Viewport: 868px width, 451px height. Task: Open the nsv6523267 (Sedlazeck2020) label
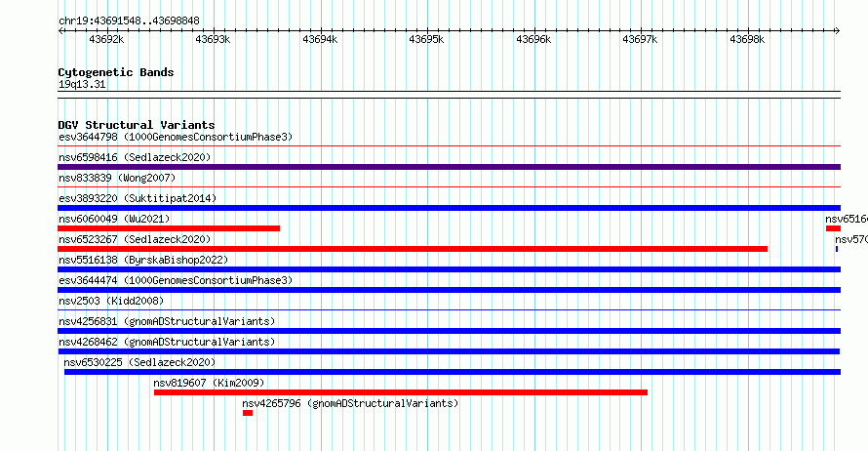(x=135, y=239)
